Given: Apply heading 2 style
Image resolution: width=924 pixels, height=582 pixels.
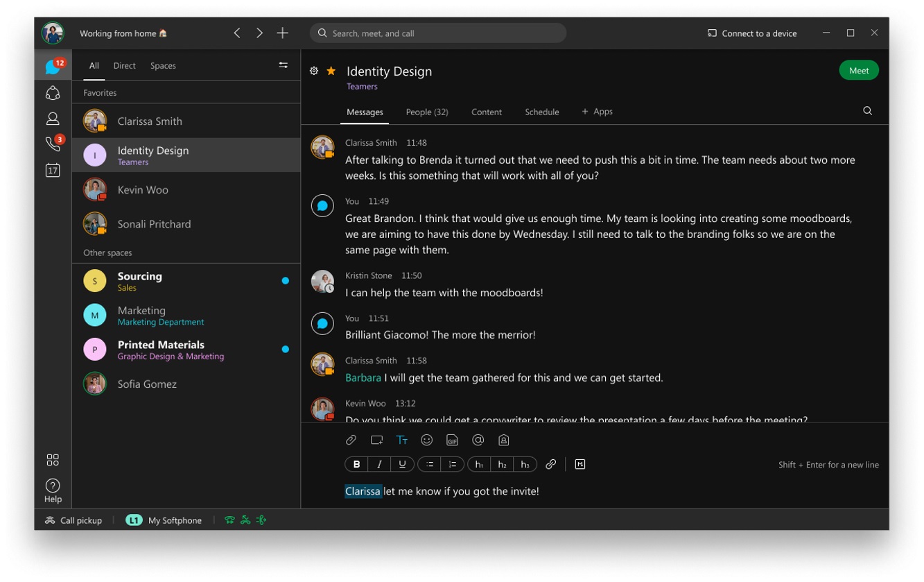Looking at the screenshot, I should [503, 465].
